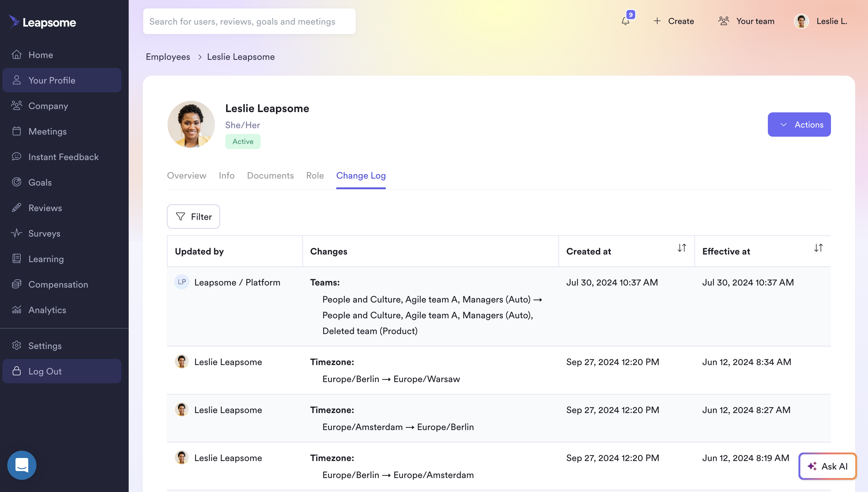Click Jun 12, 2024 8:27 AM effective date
The image size is (868, 492).
[747, 410]
